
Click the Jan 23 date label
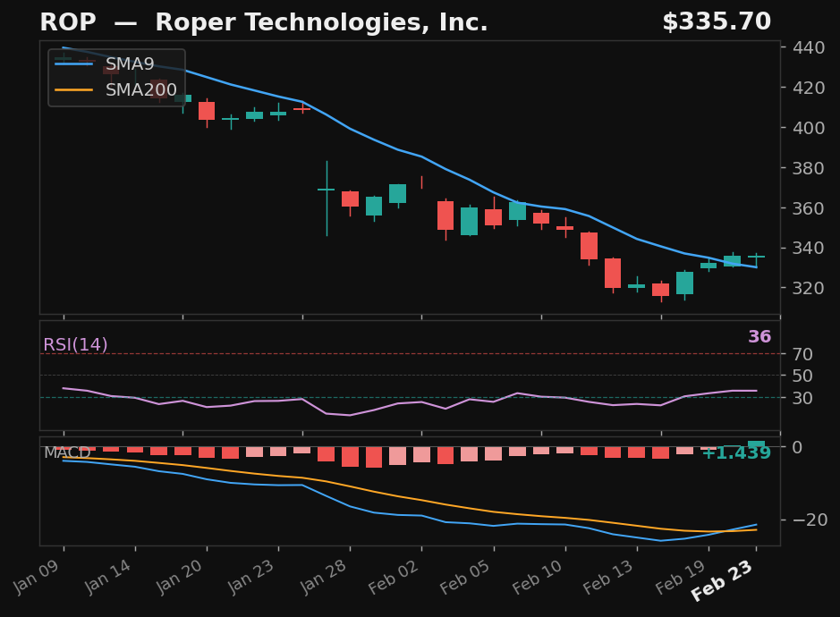click(x=251, y=578)
